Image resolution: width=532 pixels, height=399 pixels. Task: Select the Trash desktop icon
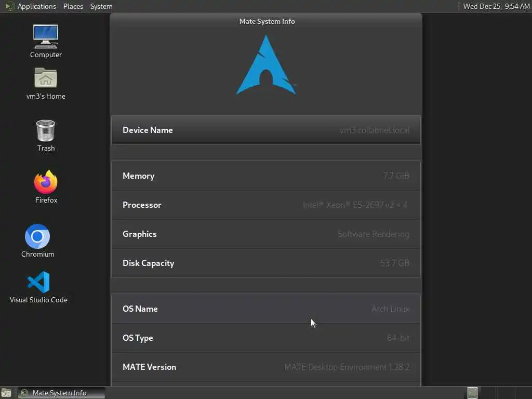point(46,136)
